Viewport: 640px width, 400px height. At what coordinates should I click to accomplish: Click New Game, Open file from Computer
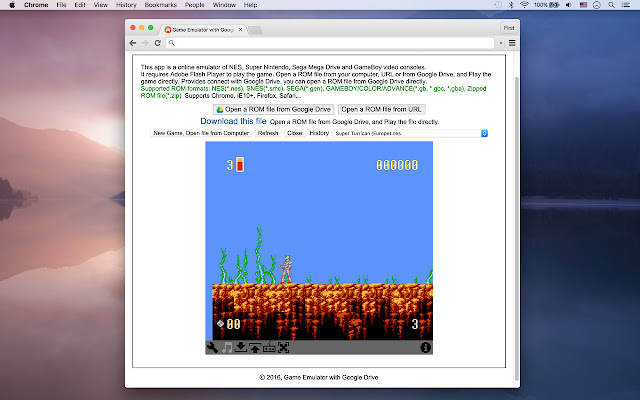click(201, 133)
